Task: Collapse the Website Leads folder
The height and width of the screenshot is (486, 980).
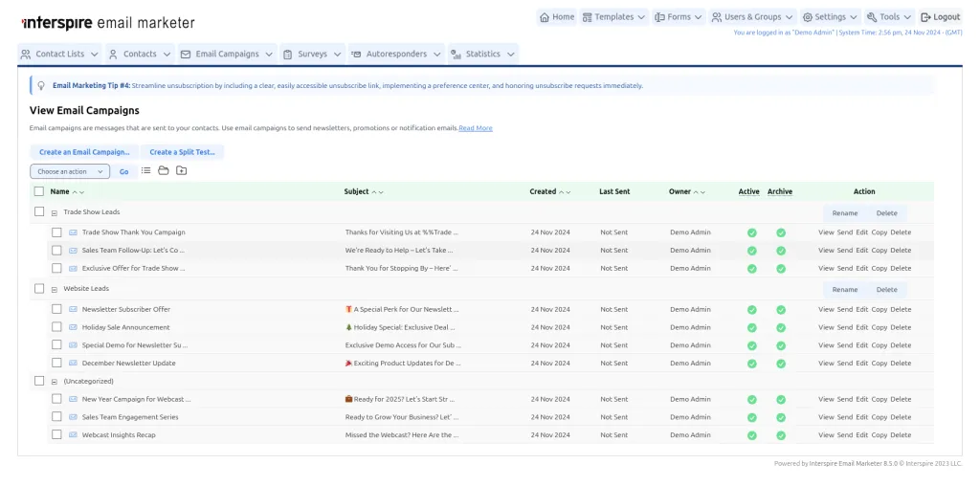Action: tap(55, 290)
